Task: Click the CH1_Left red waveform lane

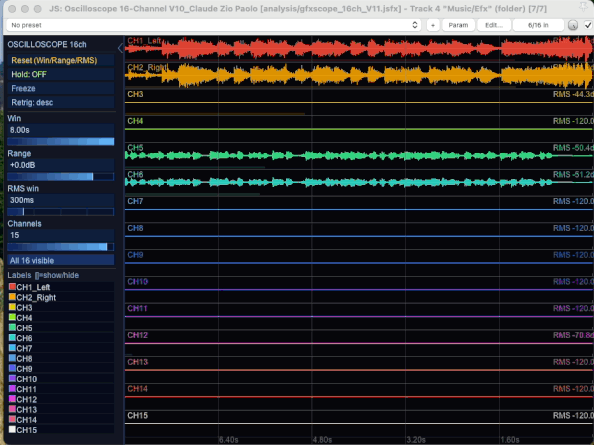Action: 359,48
